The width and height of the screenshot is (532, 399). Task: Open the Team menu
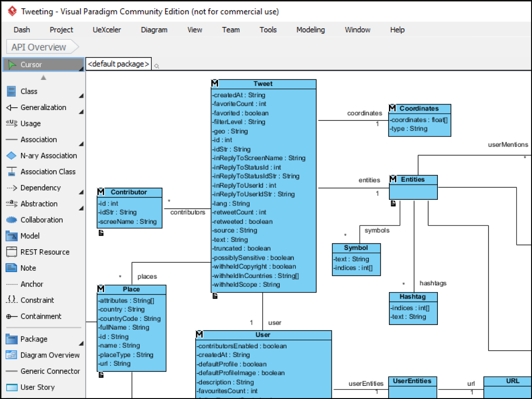231,30
